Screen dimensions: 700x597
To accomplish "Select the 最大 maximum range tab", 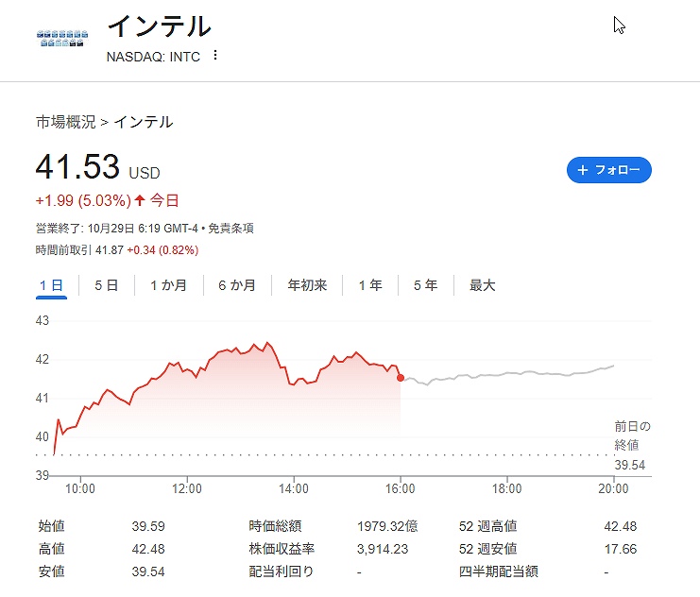I will (x=482, y=285).
